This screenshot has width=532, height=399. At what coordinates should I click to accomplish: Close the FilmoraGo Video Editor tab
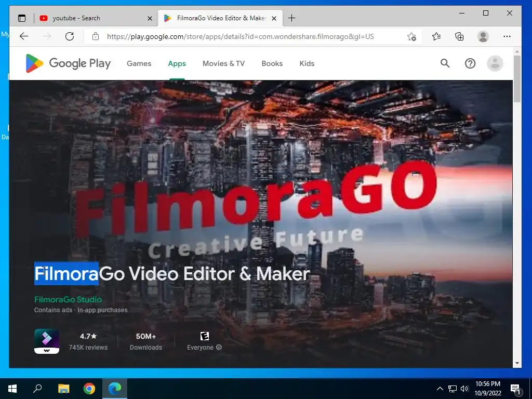[274, 18]
